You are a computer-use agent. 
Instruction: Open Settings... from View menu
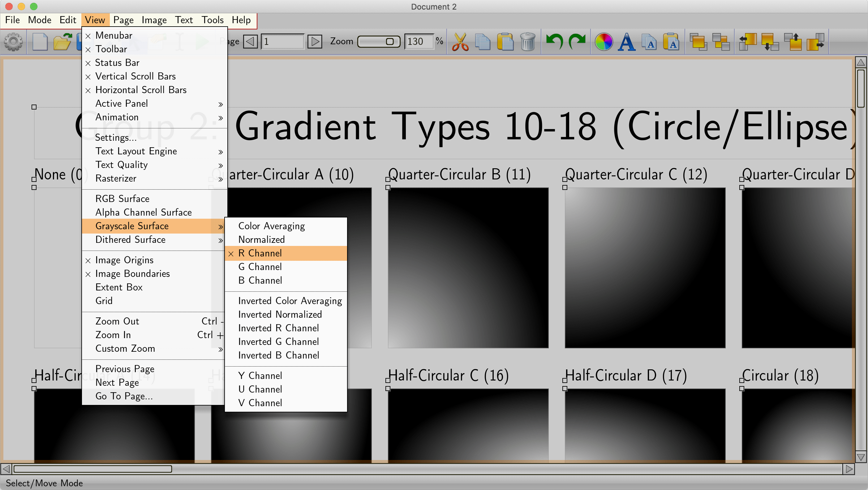click(155, 138)
